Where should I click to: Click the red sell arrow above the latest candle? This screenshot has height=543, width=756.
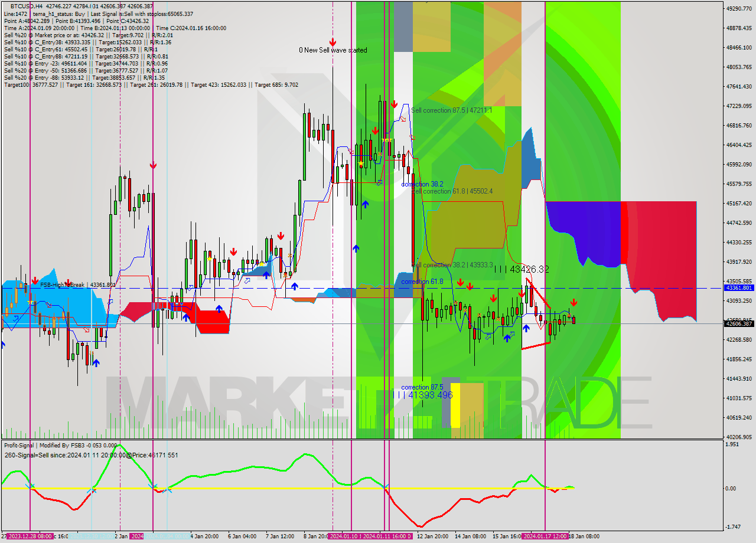[573, 302]
